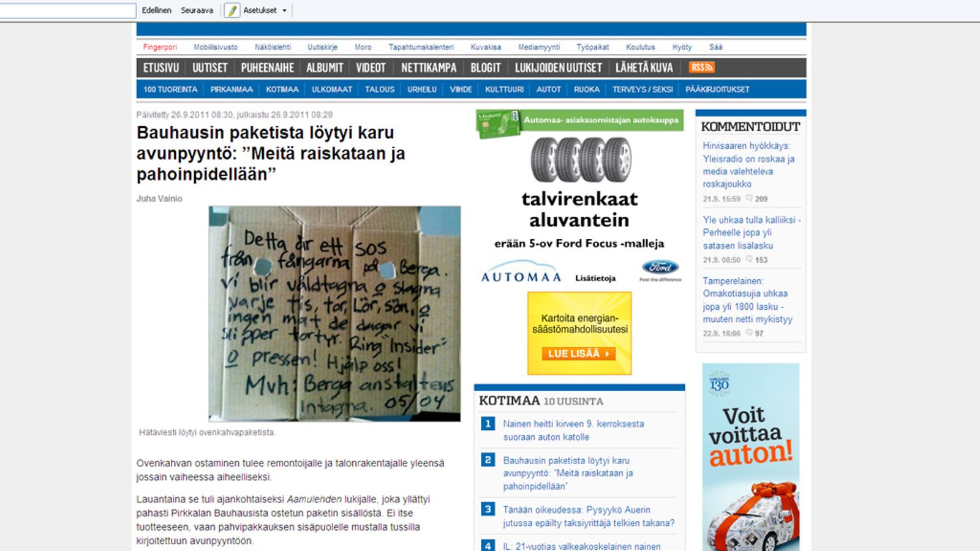This screenshot has height=551, width=980.
Task: Open the PÄÄKIRJOITUKSET submenu tab
Action: (x=717, y=89)
